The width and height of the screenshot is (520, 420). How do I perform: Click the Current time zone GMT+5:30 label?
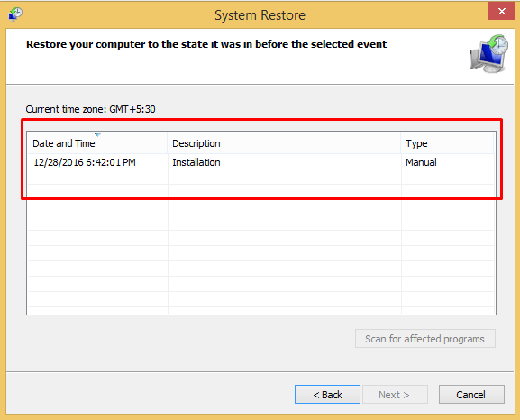point(90,109)
